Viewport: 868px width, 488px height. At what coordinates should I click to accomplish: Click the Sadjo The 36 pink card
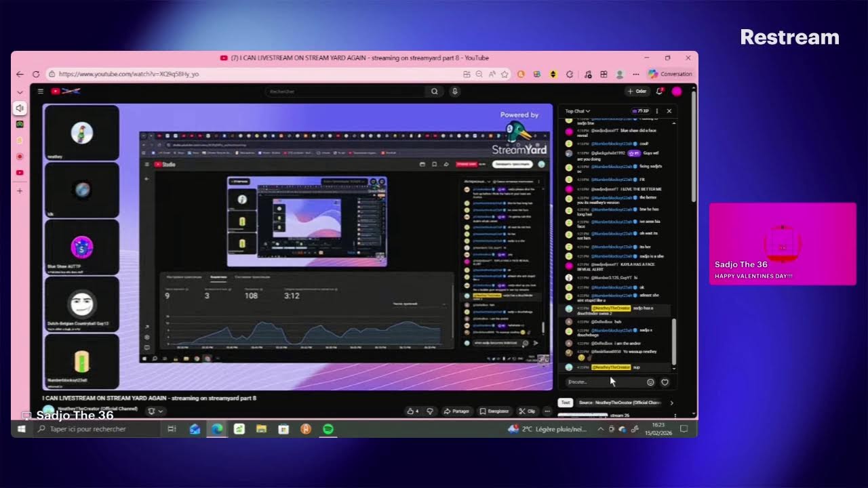click(783, 243)
